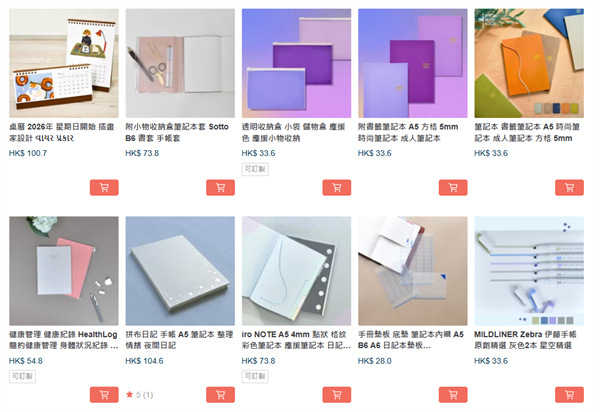Open the iro NOTE A5 4mm title link
The image size is (600, 412).
coord(296,340)
